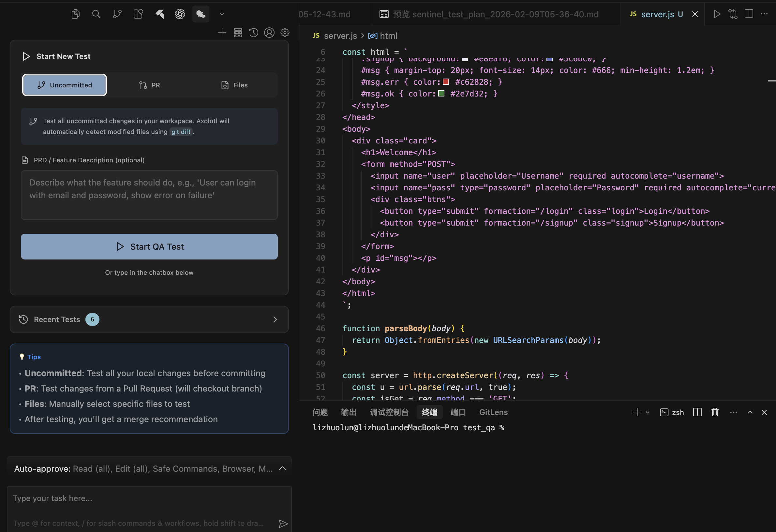Expand the Auto-approve settings chevron

(x=282, y=468)
